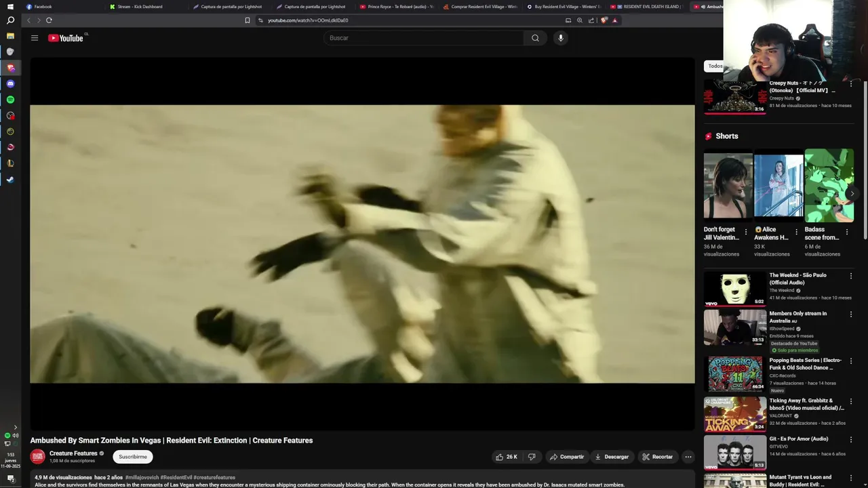Viewport: 868px width, 488px height.
Task: Open Discord from the taskbar
Action: (10, 83)
